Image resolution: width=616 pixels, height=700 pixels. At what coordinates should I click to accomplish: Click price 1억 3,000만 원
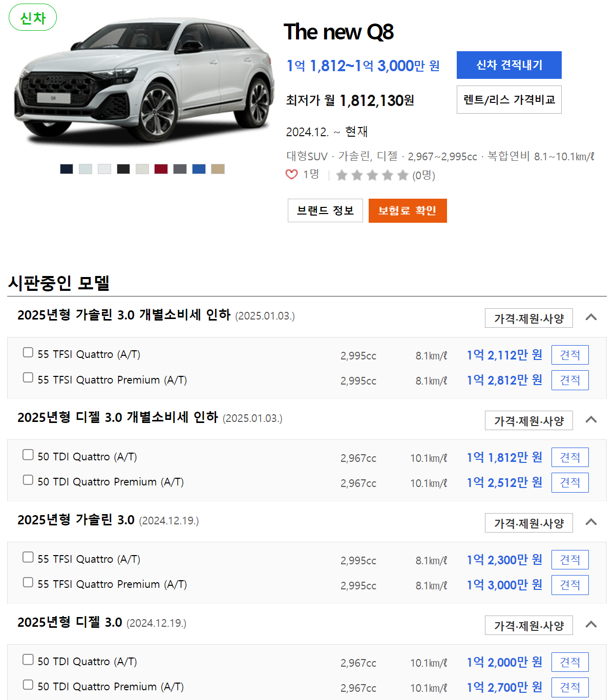point(504,585)
